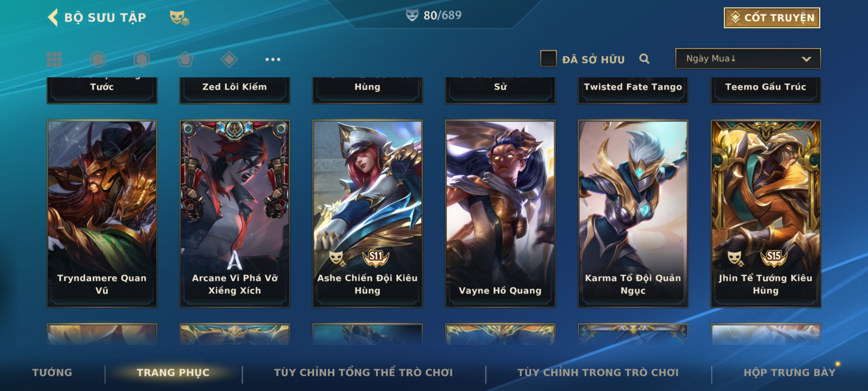The image size is (868, 391).
Task: Open the mask and coins icon
Action: pyautogui.click(x=179, y=17)
